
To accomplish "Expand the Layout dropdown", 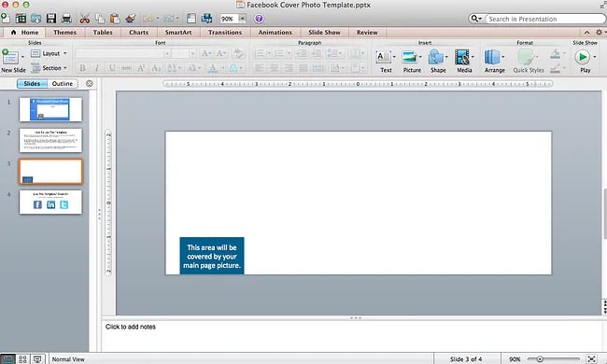I will [49, 53].
